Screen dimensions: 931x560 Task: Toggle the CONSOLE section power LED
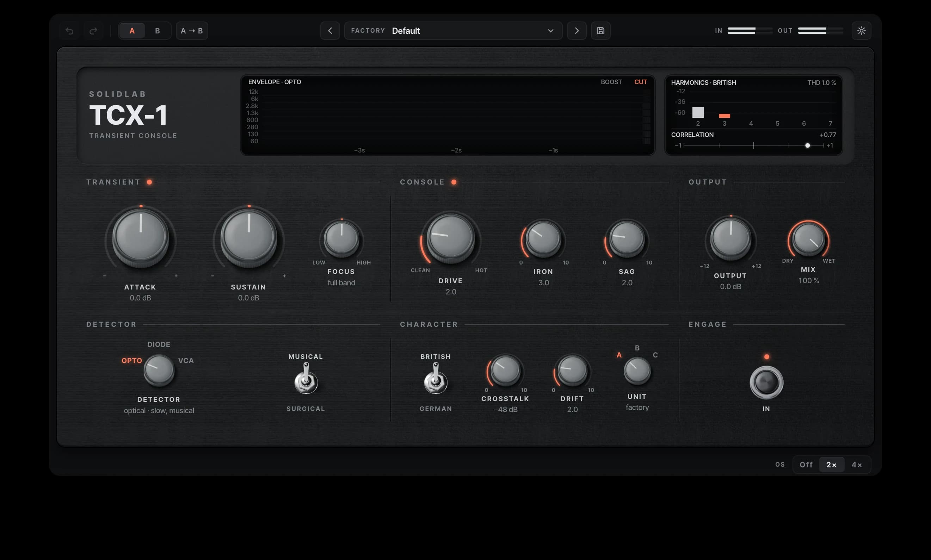click(454, 182)
